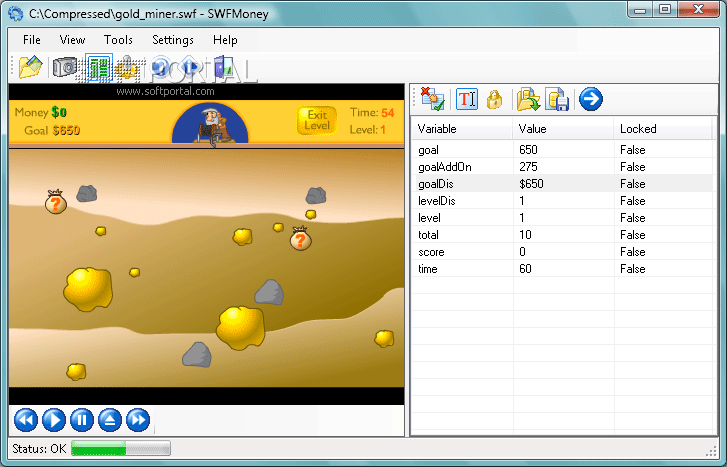Image resolution: width=727 pixels, height=467 pixels.
Task: Select the 'level' variable name
Action: click(429, 218)
